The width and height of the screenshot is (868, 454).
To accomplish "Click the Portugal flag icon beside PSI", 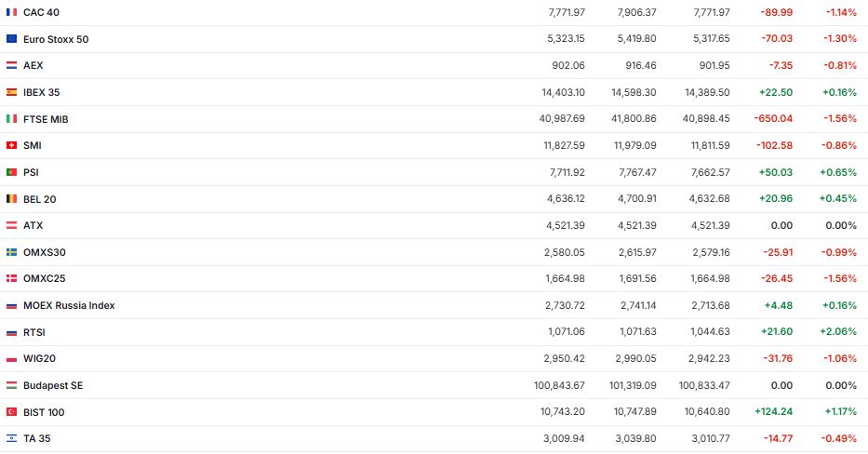I will [x=11, y=172].
